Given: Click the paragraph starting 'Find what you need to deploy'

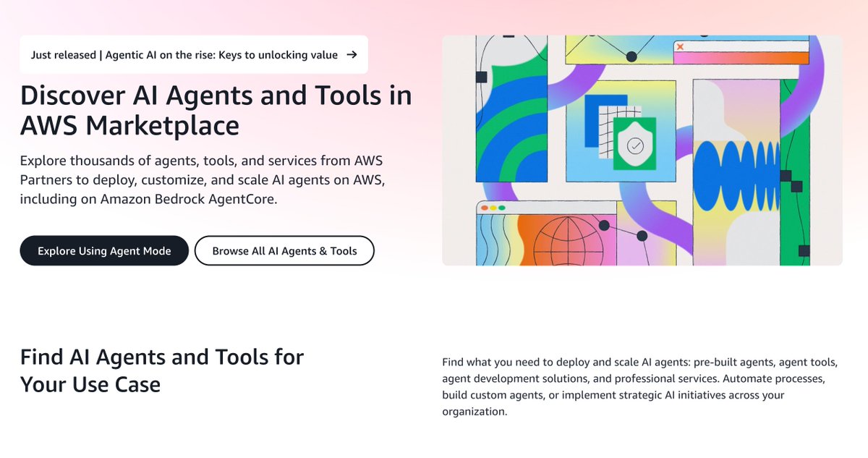Looking at the screenshot, I should pos(640,386).
